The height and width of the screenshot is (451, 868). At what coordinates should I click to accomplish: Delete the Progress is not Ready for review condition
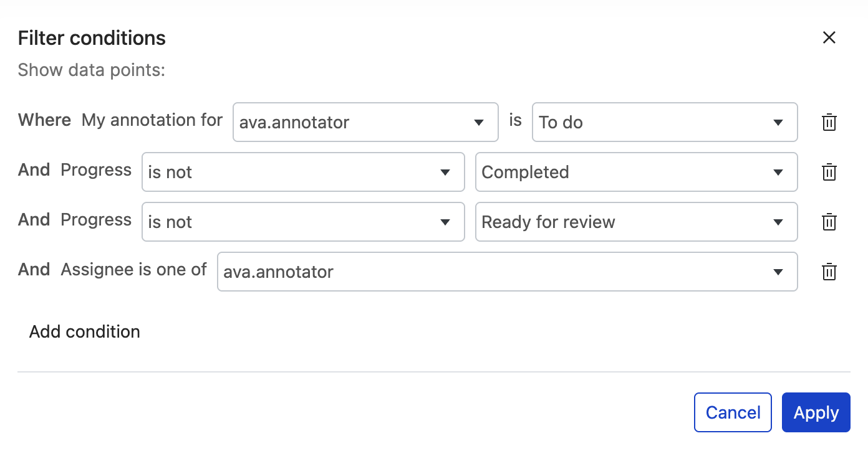[829, 222]
